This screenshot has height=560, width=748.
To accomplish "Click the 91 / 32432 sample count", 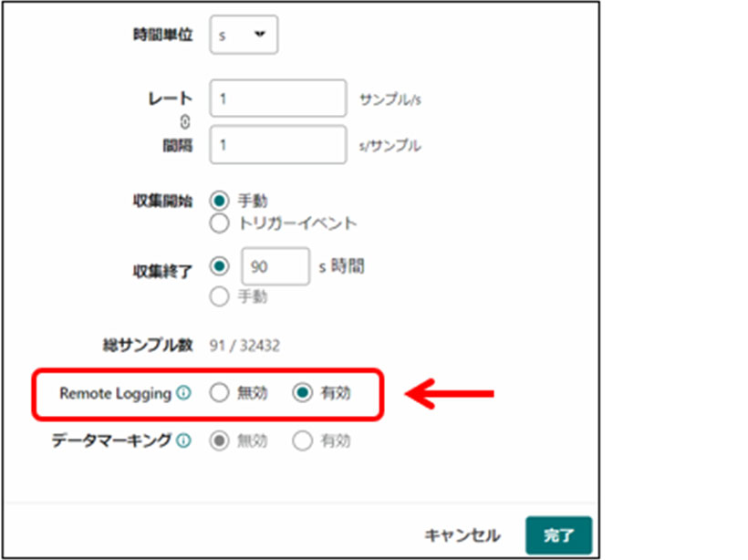I will coord(244,346).
